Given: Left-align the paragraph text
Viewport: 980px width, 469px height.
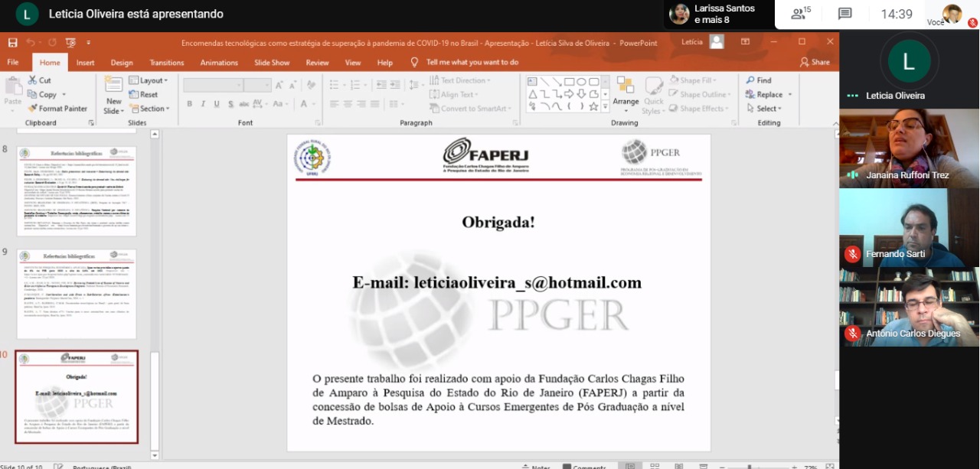Looking at the screenshot, I should (334, 104).
